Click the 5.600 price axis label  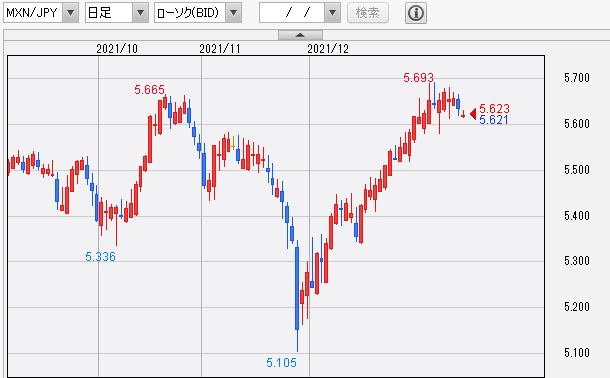tap(577, 124)
